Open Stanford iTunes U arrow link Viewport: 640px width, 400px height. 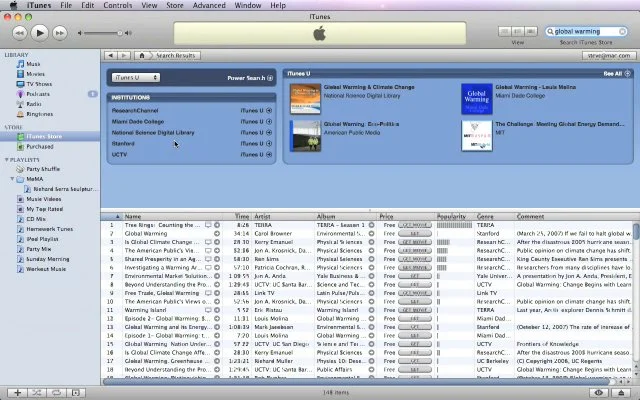click(269, 144)
